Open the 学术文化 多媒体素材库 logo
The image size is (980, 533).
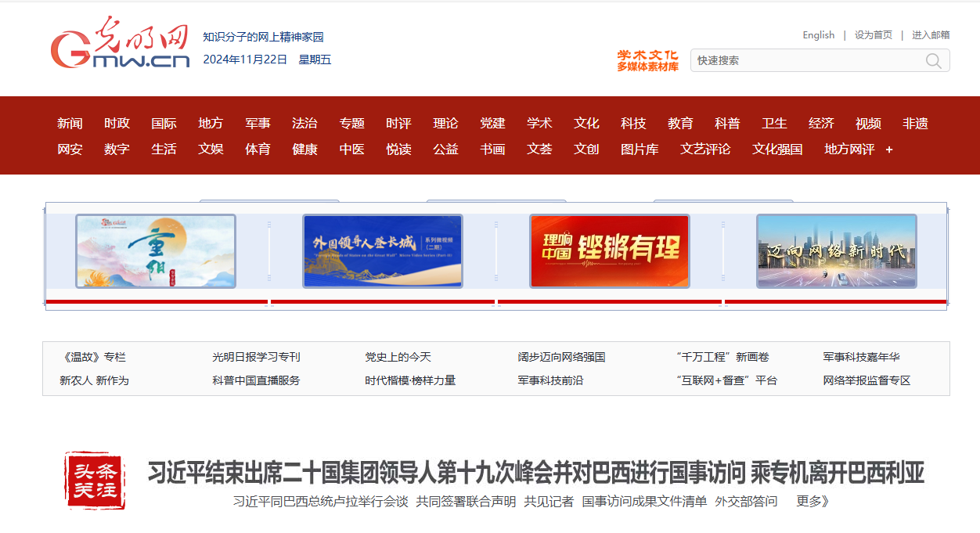point(647,61)
